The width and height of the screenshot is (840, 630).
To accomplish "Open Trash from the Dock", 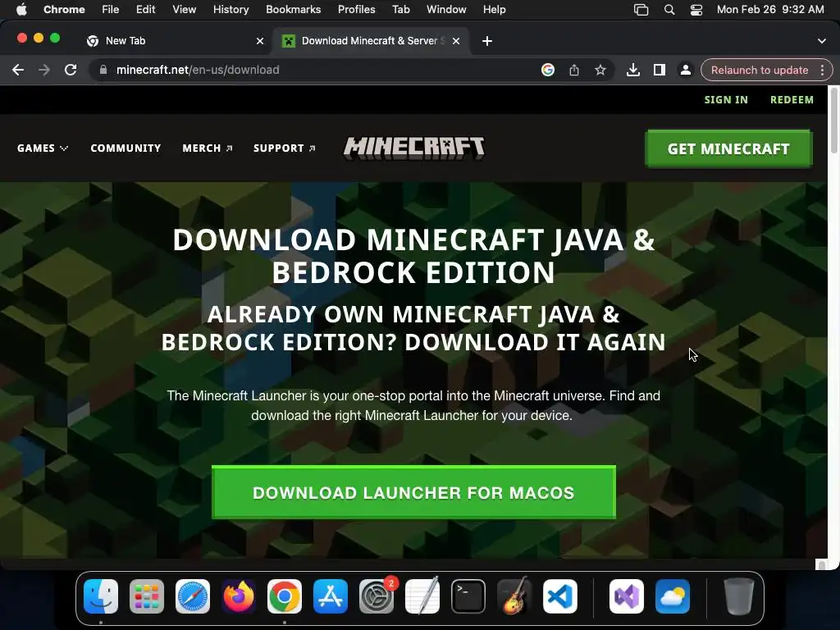I will pos(739,596).
